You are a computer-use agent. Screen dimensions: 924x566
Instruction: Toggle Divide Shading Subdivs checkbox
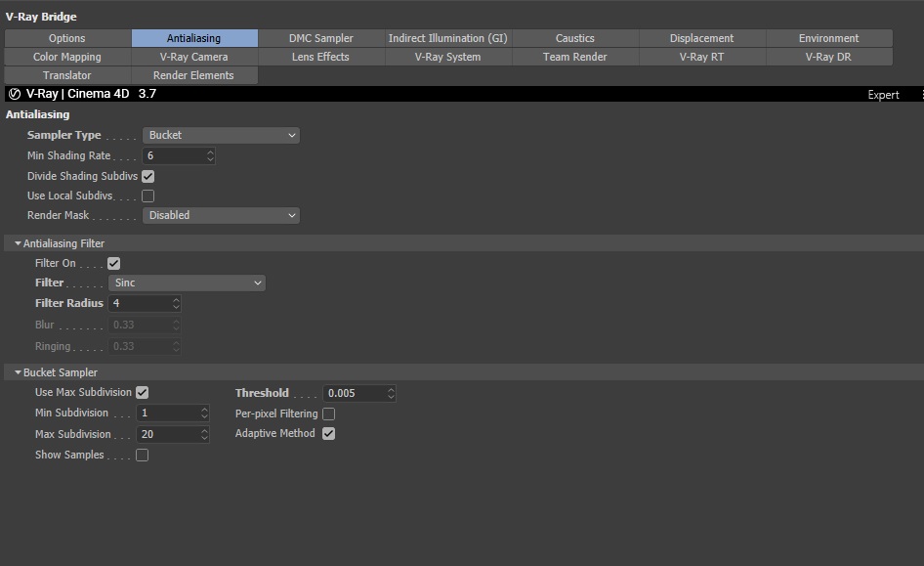pyautogui.click(x=147, y=176)
